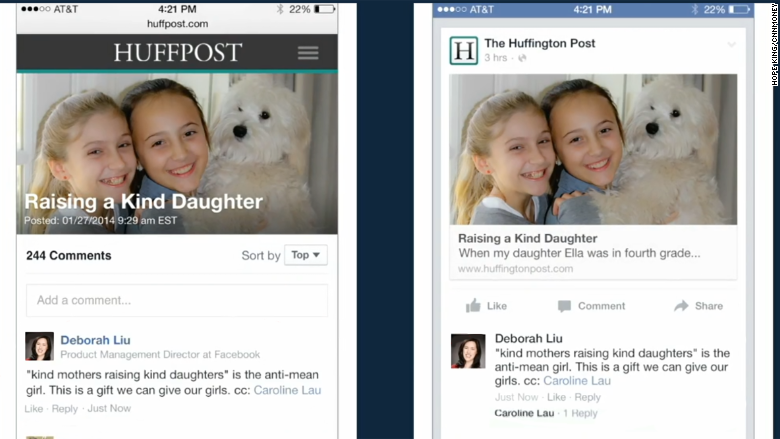Tap the Share arrow icon
This screenshot has width=780, height=439.
[681, 306]
